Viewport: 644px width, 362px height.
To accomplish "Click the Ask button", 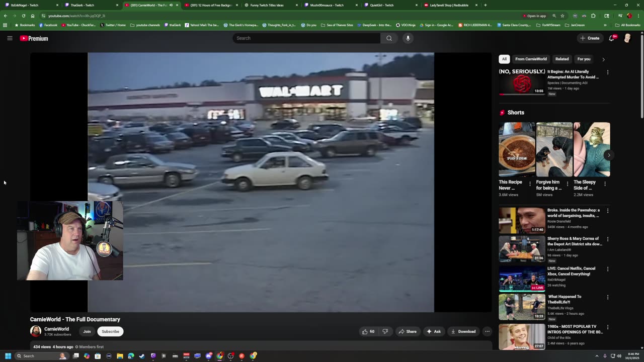I will coord(433,331).
